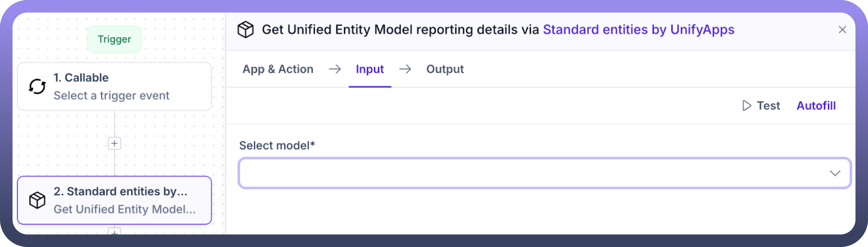Click the arrow between App & Action and Input

(x=335, y=69)
